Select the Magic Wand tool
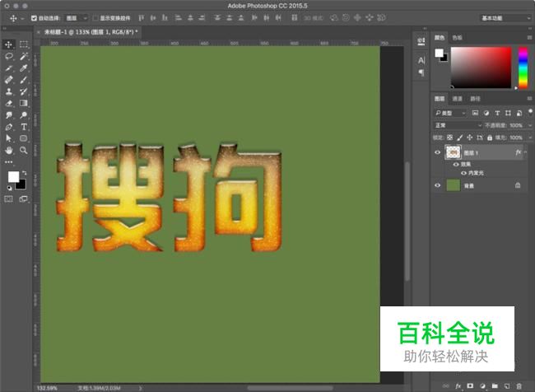The image size is (535, 392). click(x=24, y=56)
